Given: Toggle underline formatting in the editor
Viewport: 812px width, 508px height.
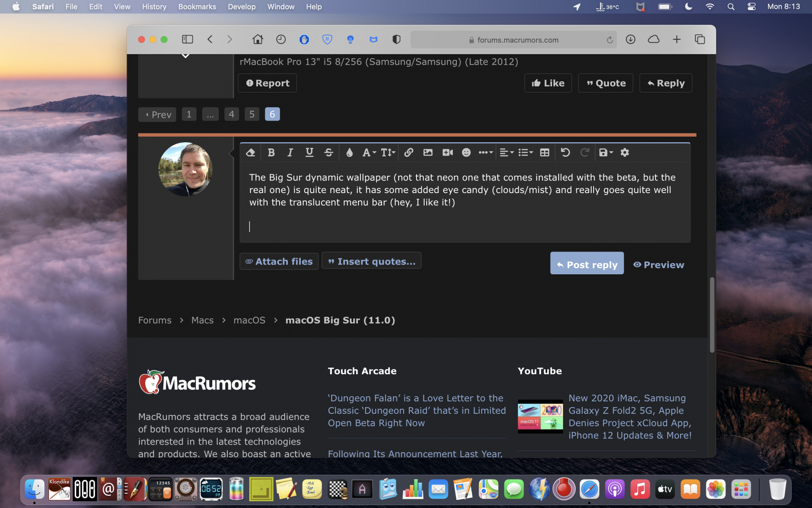Looking at the screenshot, I should click(x=309, y=152).
